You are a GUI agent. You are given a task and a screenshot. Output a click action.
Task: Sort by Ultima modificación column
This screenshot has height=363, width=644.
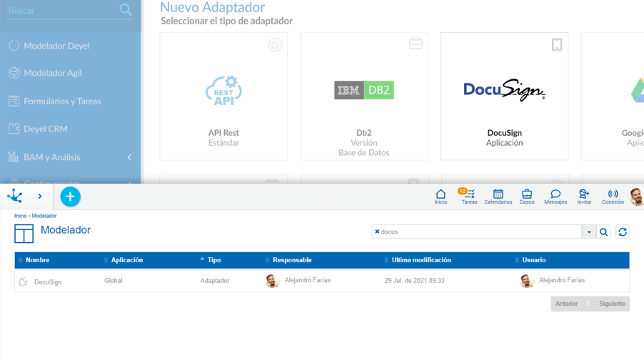pyautogui.click(x=421, y=260)
